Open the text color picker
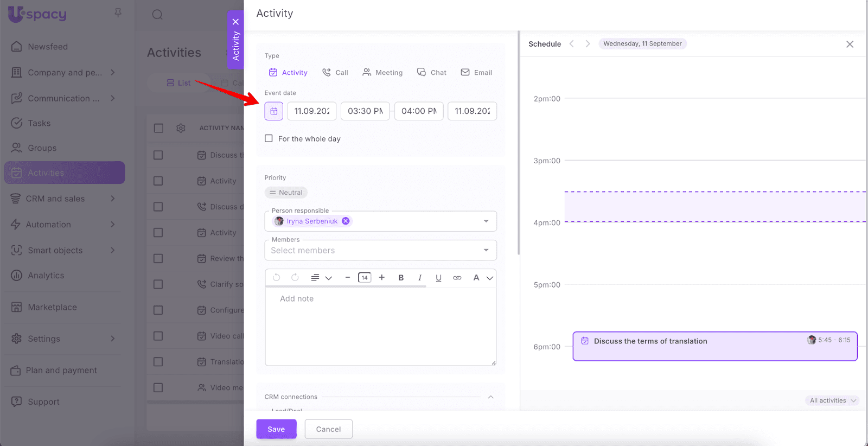The image size is (868, 446). pyautogui.click(x=476, y=278)
